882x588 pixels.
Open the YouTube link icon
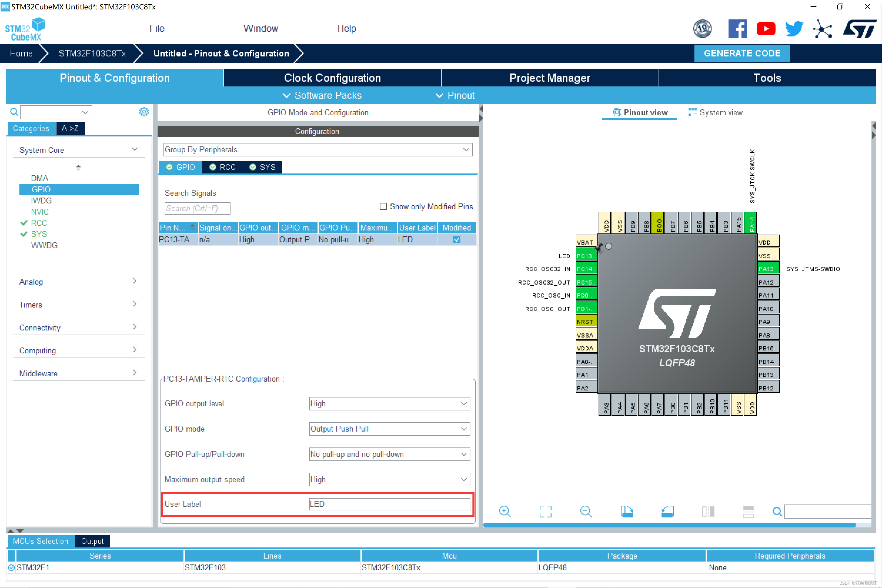point(766,29)
